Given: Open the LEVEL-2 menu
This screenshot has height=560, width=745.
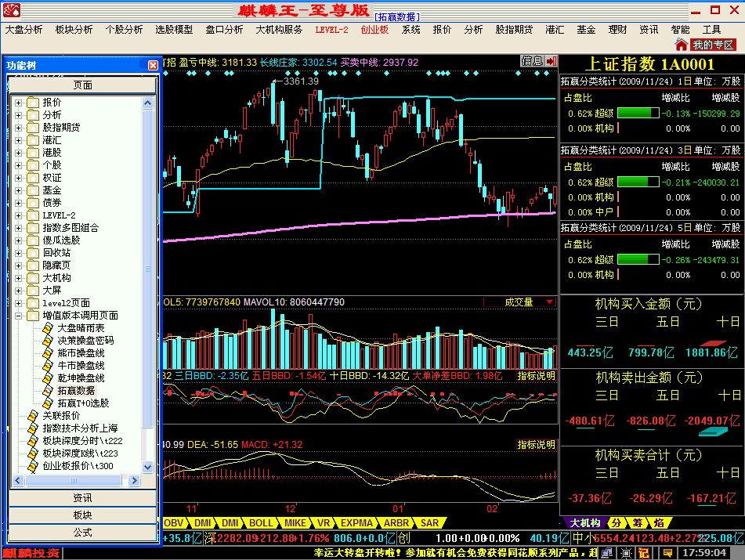Looking at the screenshot, I should tap(331, 30).
